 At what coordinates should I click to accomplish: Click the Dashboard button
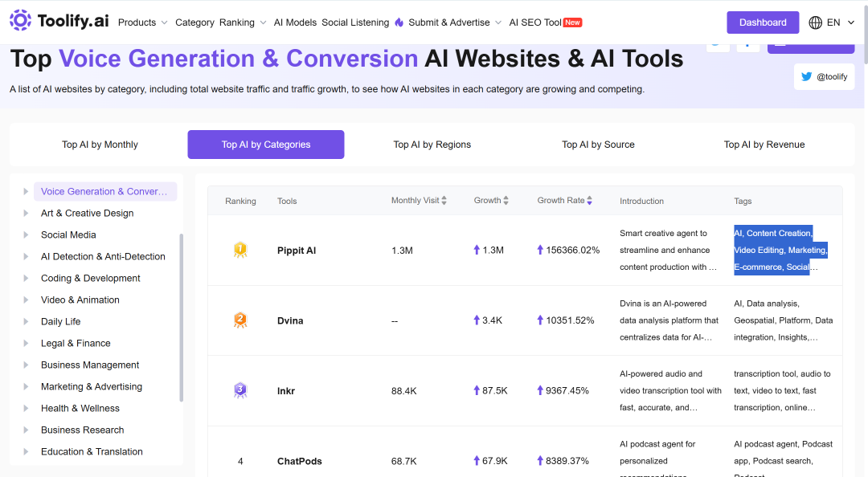pos(763,22)
